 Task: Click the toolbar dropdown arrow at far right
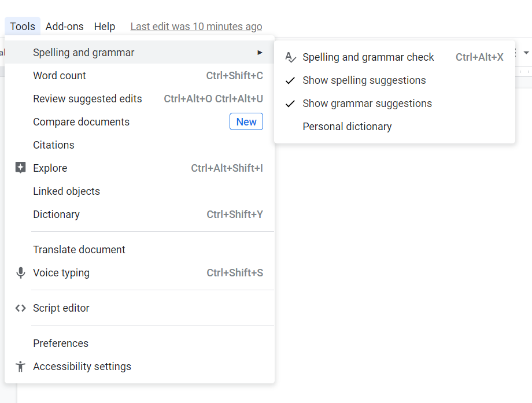[x=526, y=53]
